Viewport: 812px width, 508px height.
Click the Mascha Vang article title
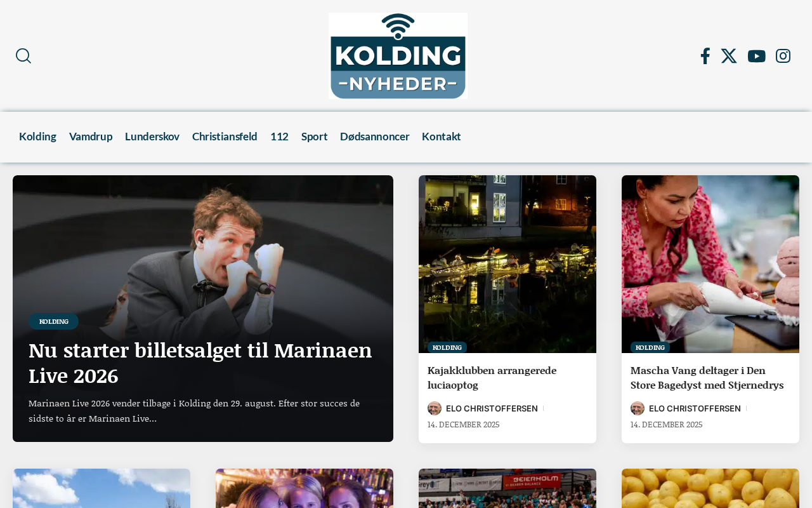click(x=707, y=377)
